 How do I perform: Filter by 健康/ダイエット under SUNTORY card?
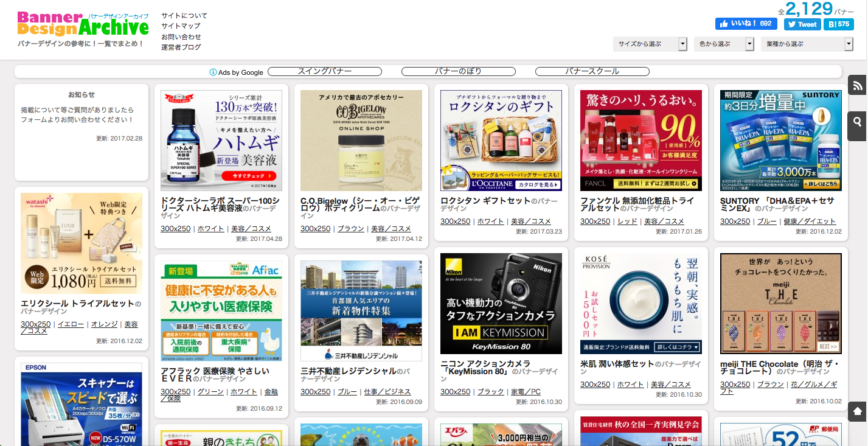[810, 221]
